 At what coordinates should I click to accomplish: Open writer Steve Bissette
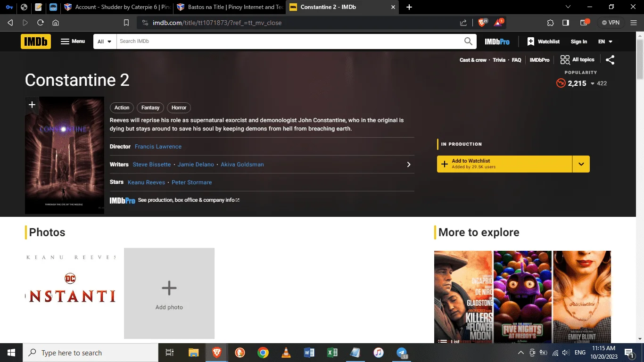point(152,165)
